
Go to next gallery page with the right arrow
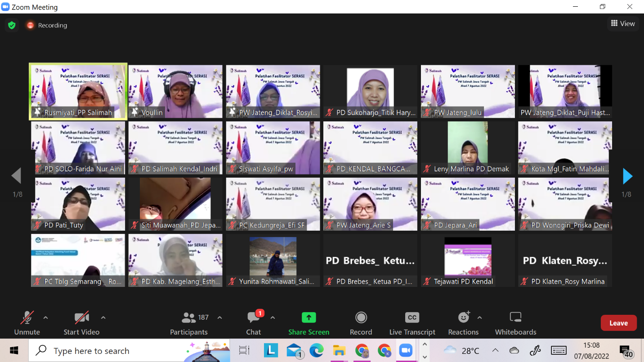click(627, 176)
